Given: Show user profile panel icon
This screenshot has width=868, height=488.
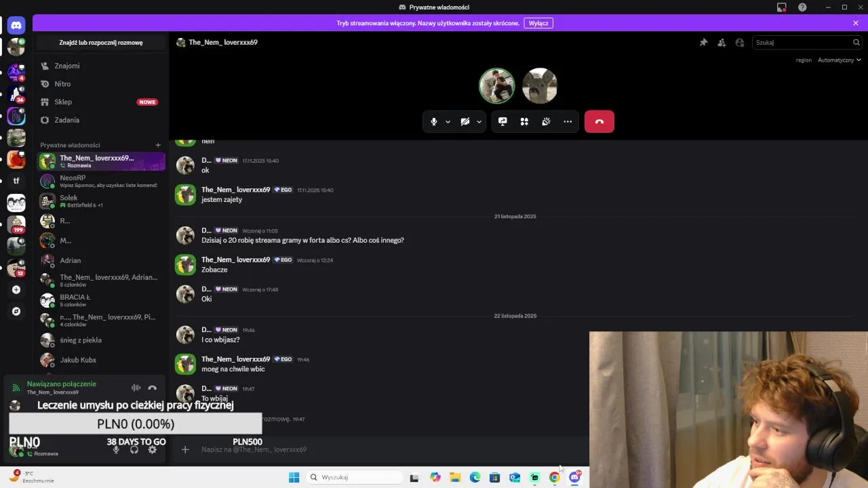Looking at the screenshot, I should point(740,42).
